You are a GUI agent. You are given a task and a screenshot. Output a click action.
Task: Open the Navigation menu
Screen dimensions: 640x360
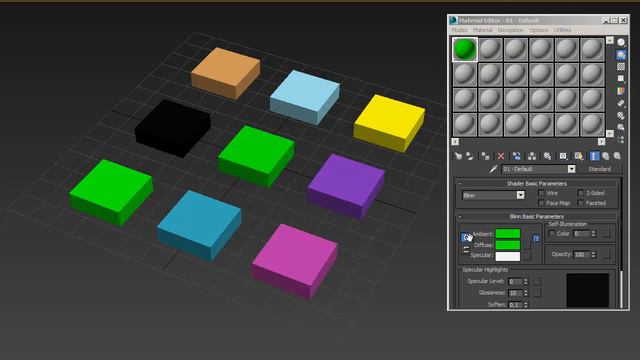coord(511,30)
